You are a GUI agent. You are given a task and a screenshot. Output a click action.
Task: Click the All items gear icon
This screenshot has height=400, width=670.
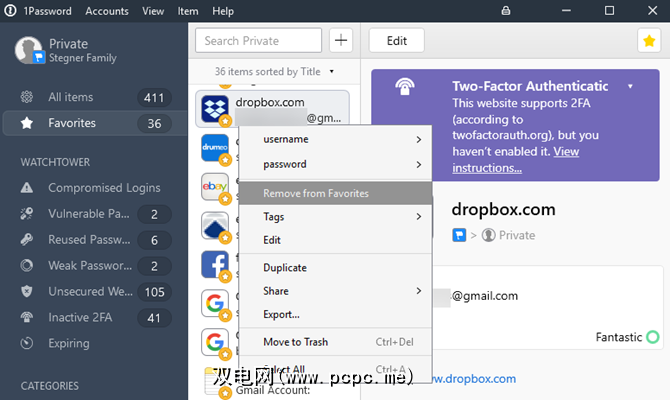(x=26, y=97)
